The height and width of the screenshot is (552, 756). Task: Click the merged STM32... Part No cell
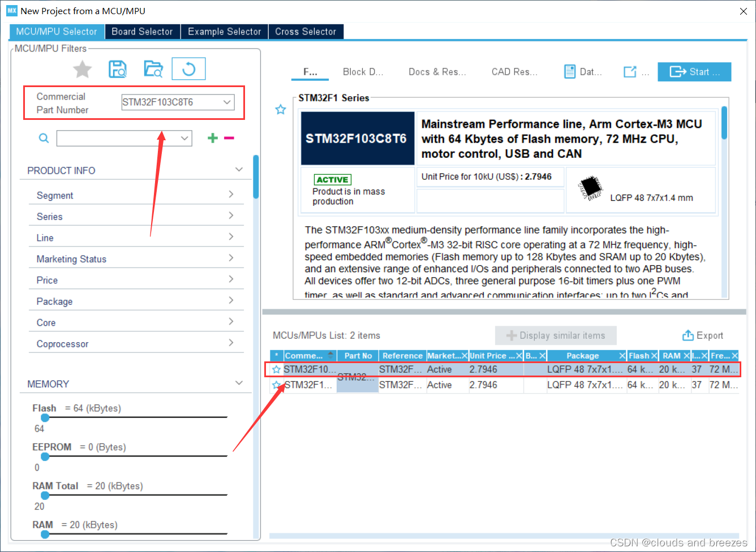point(358,377)
